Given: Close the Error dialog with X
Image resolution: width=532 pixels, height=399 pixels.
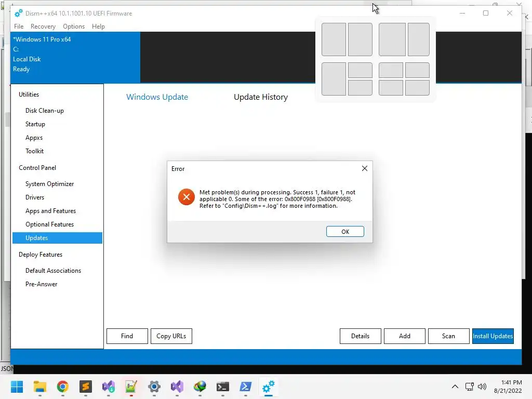Looking at the screenshot, I should point(364,168).
